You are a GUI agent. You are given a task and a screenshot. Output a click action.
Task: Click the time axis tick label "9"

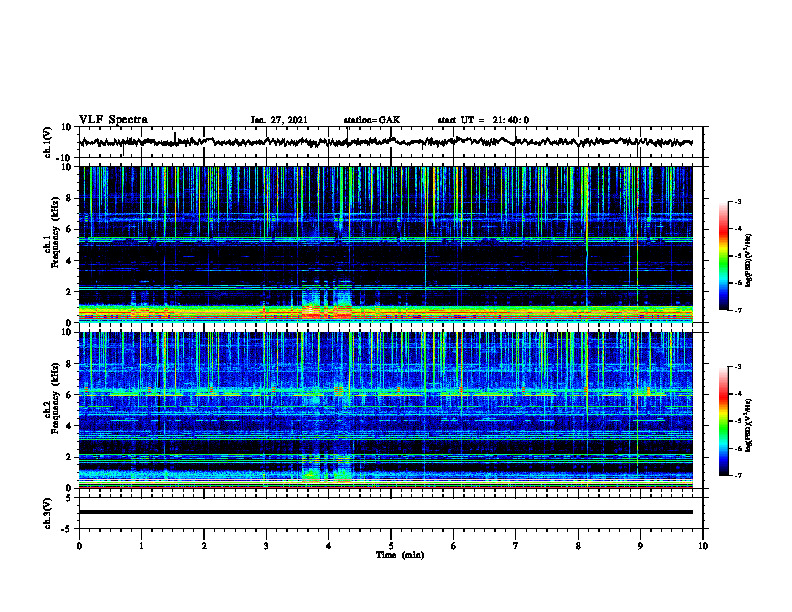[640, 546]
